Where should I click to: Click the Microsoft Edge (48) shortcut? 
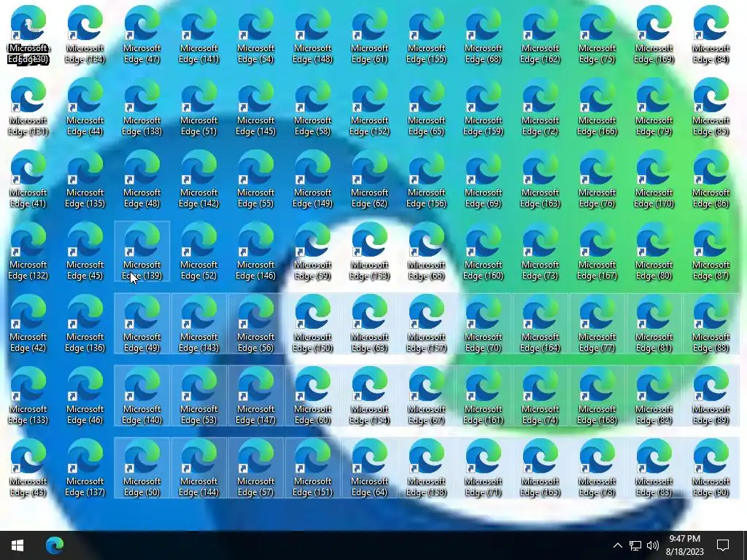(x=142, y=179)
